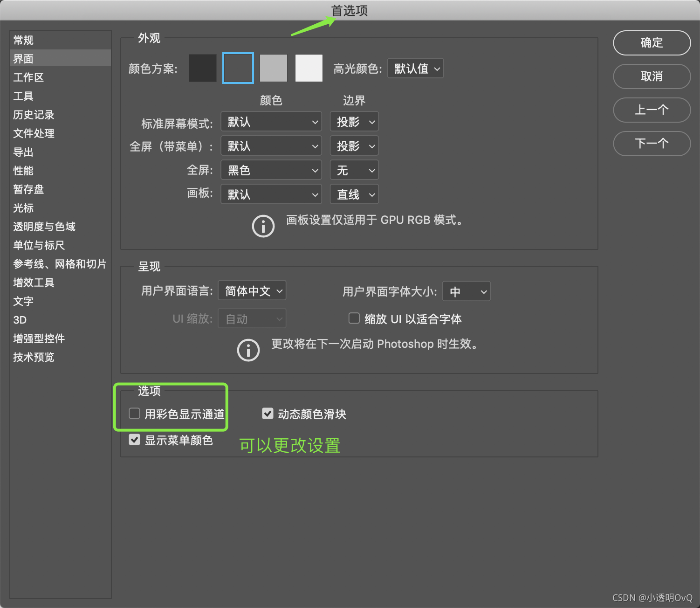Select 暂存盘 preferences category

point(61,189)
